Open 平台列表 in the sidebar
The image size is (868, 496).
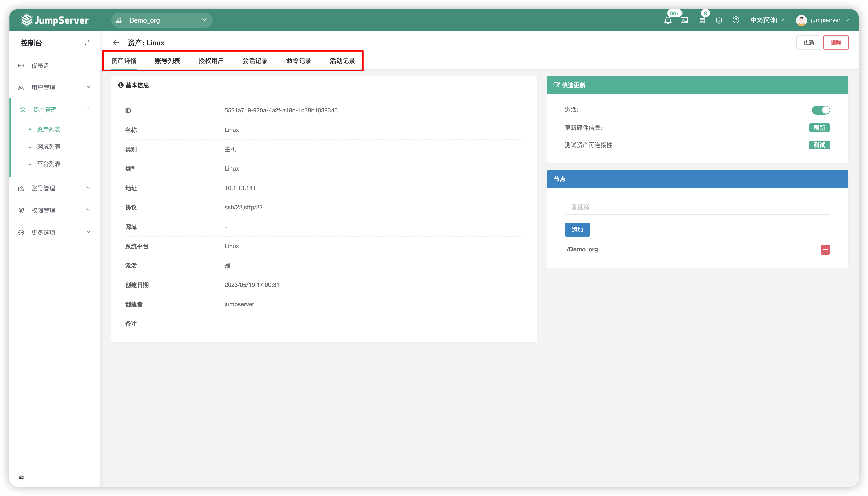[48, 164]
